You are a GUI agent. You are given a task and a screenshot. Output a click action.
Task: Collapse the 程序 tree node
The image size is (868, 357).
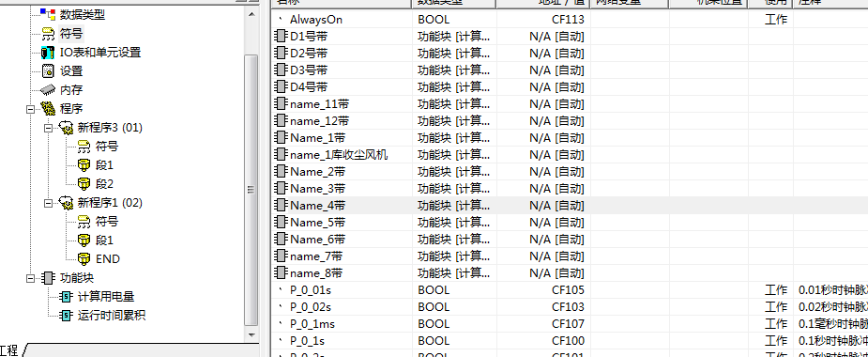pyautogui.click(x=30, y=109)
